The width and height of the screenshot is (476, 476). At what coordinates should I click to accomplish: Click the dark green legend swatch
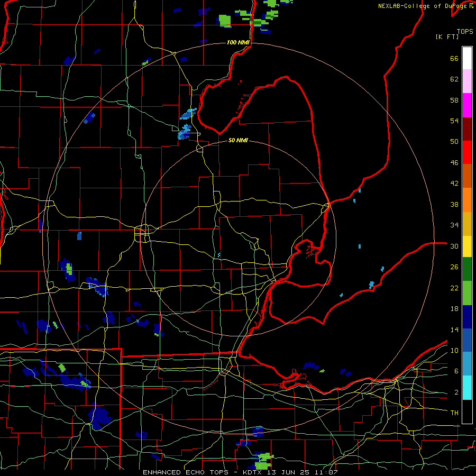[x=467, y=269]
